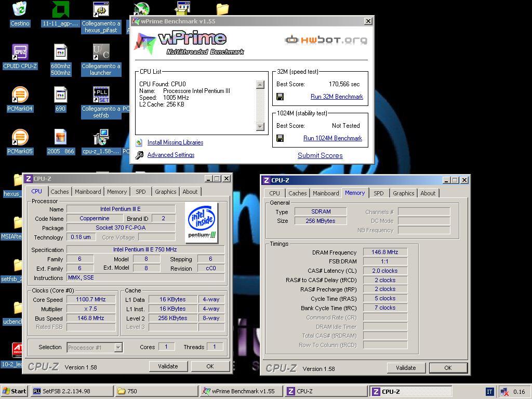Click Run 32M Benchmark link

(337, 97)
